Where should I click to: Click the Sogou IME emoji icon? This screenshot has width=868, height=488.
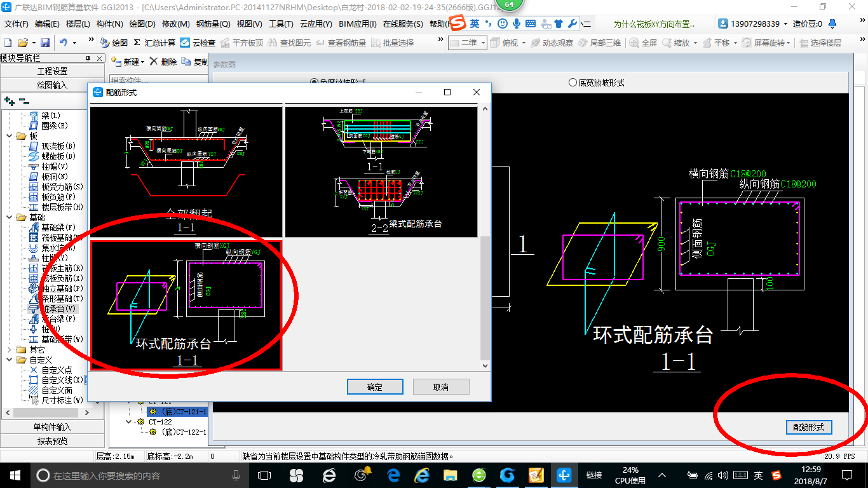pos(502,24)
